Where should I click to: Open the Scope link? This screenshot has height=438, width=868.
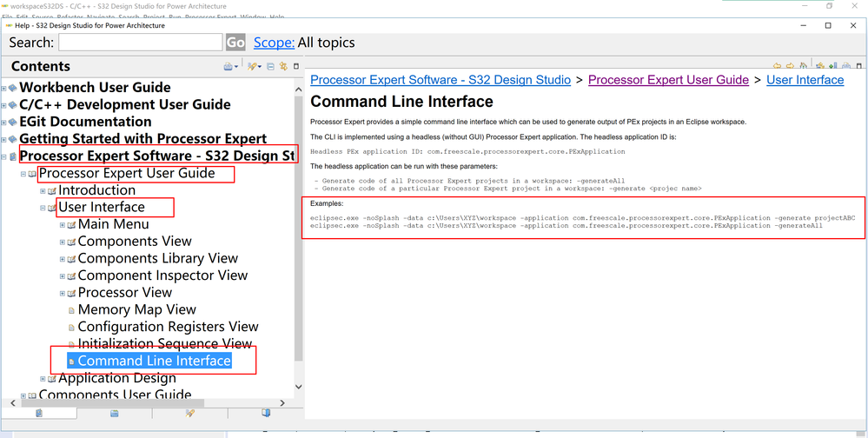(x=274, y=43)
